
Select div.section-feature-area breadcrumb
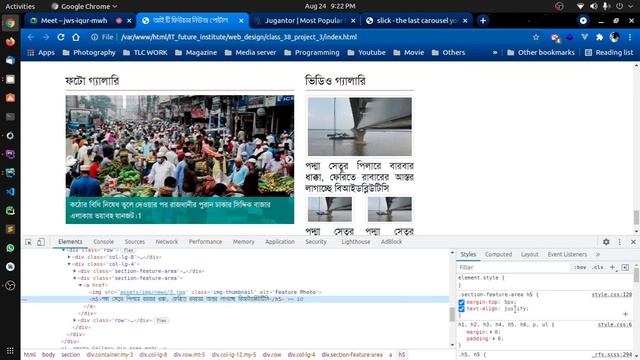[x=352, y=355]
